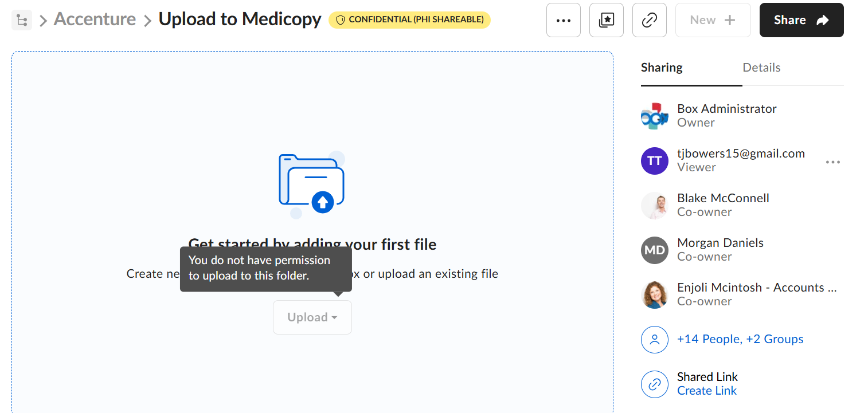Open the New plus dropdown
The image size is (868, 413).
point(713,20)
